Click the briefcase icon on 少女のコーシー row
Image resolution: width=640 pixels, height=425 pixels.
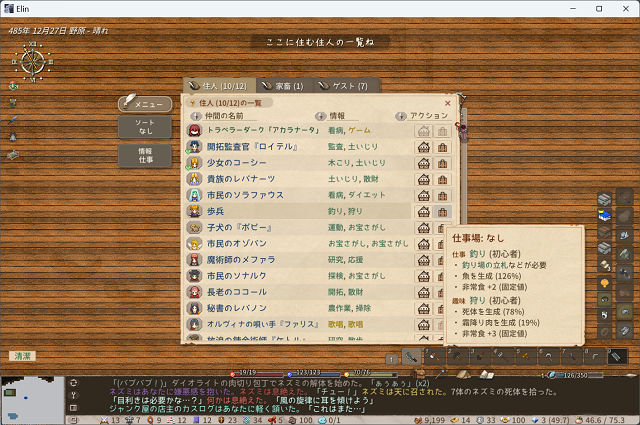[x=442, y=163]
